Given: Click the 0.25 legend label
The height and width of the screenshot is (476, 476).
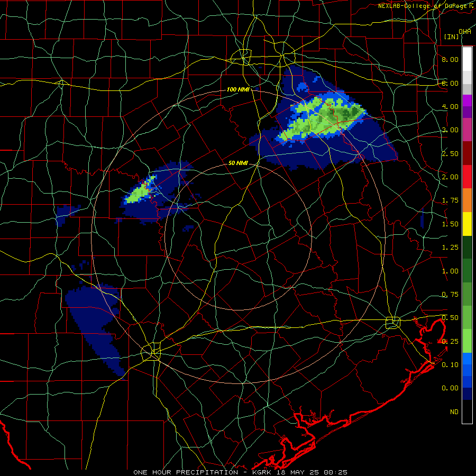Looking at the screenshot, I should click(450, 342).
